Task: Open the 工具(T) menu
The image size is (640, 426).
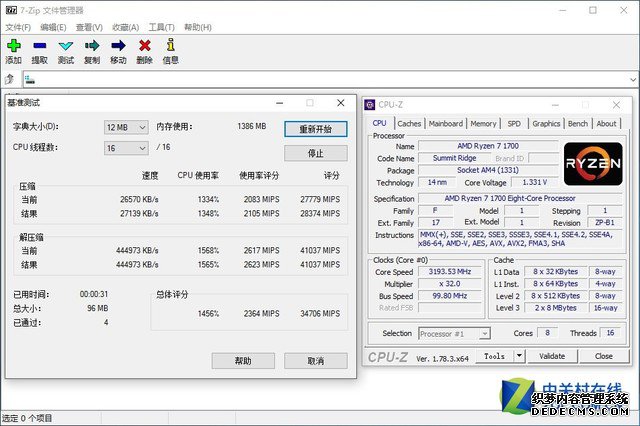Action: pos(161,27)
